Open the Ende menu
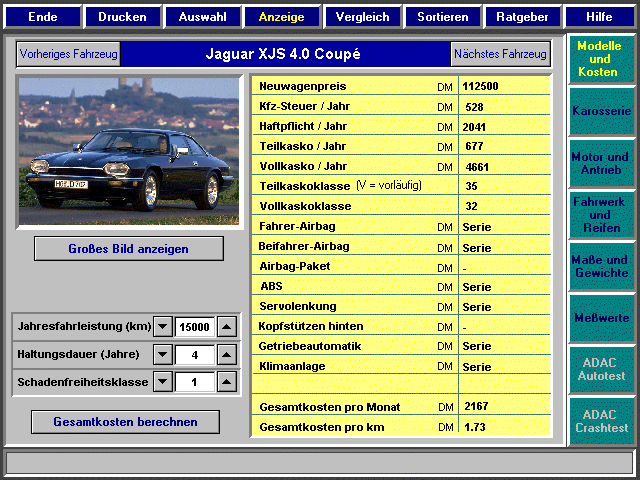The height and width of the screenshot is (480, 640). tap(42, 17)
